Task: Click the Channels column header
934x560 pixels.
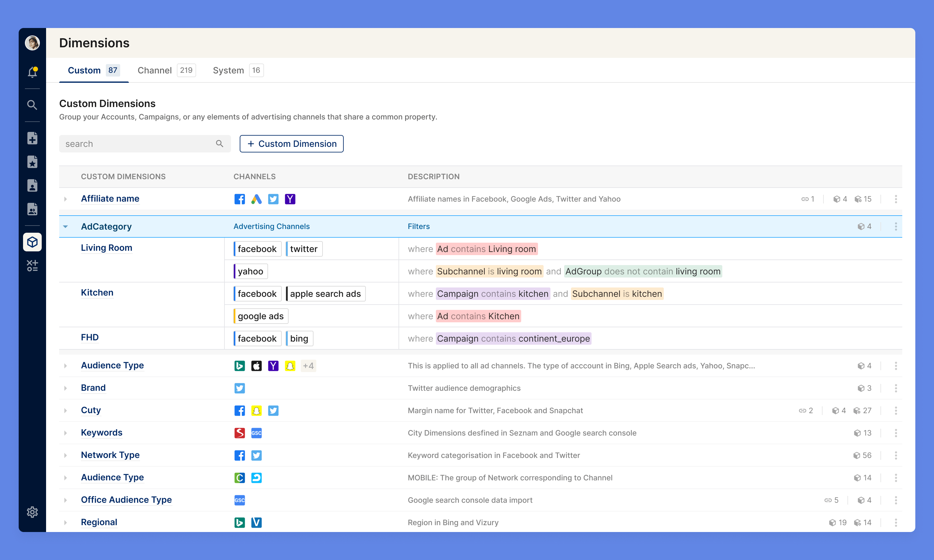Action: point(254,177)
